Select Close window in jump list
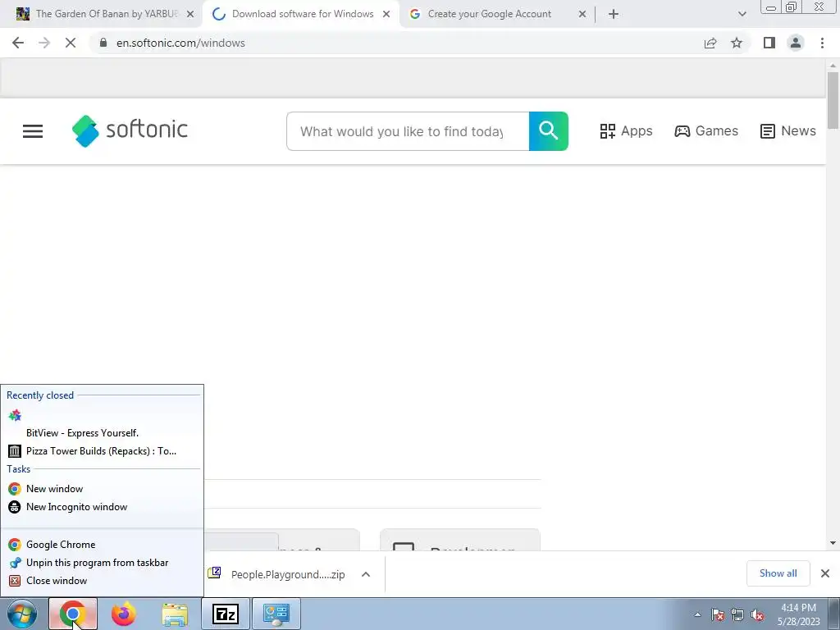The width and height of the screenshot is (840, 630). 102,581
